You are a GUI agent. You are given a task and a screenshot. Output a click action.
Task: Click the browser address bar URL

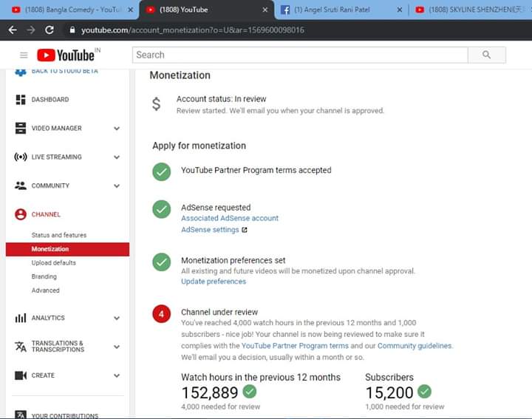[193, 30]
